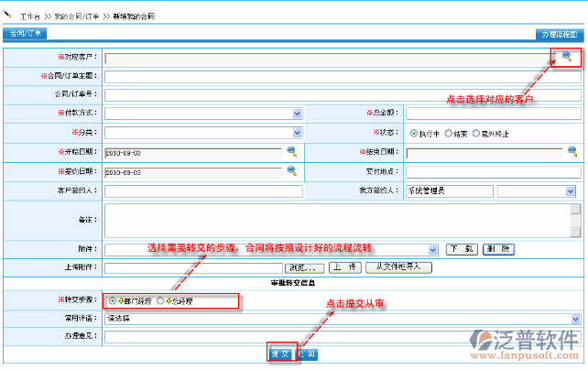Open the 附件 attachment dropdown
This screenshot has height=370, width=588.
coord(433,249)
